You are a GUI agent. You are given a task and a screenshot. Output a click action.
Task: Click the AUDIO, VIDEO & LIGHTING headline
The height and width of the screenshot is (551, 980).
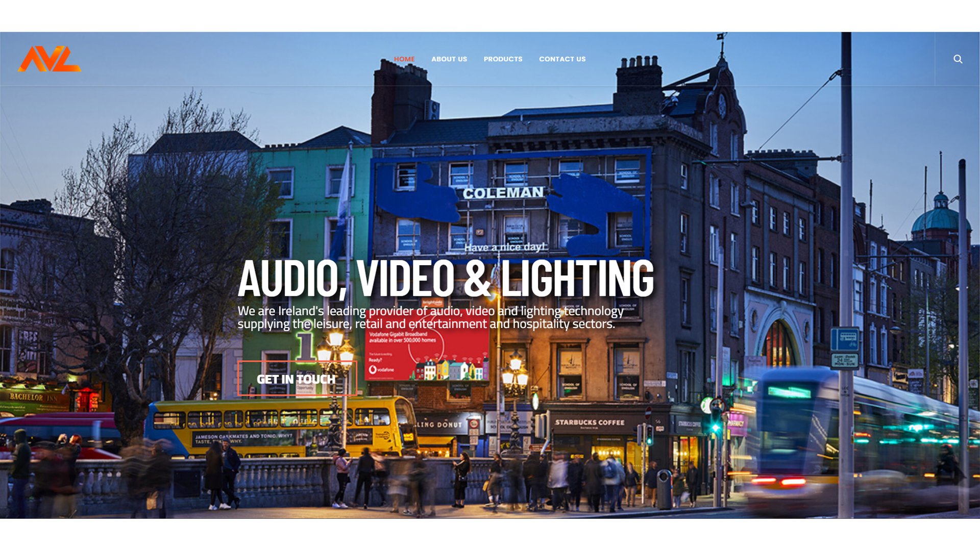[x=446, y=278]
